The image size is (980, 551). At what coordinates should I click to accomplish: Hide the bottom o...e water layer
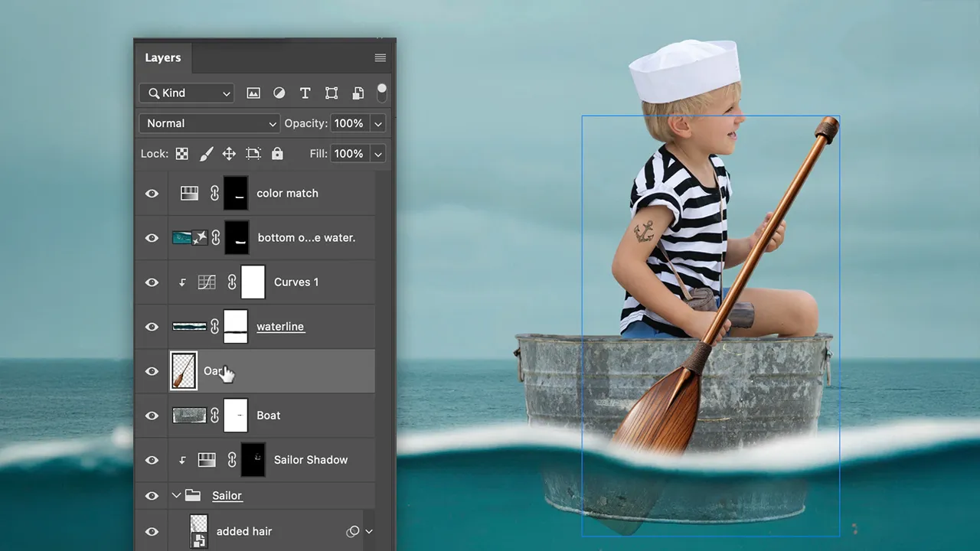coord(152,238)
